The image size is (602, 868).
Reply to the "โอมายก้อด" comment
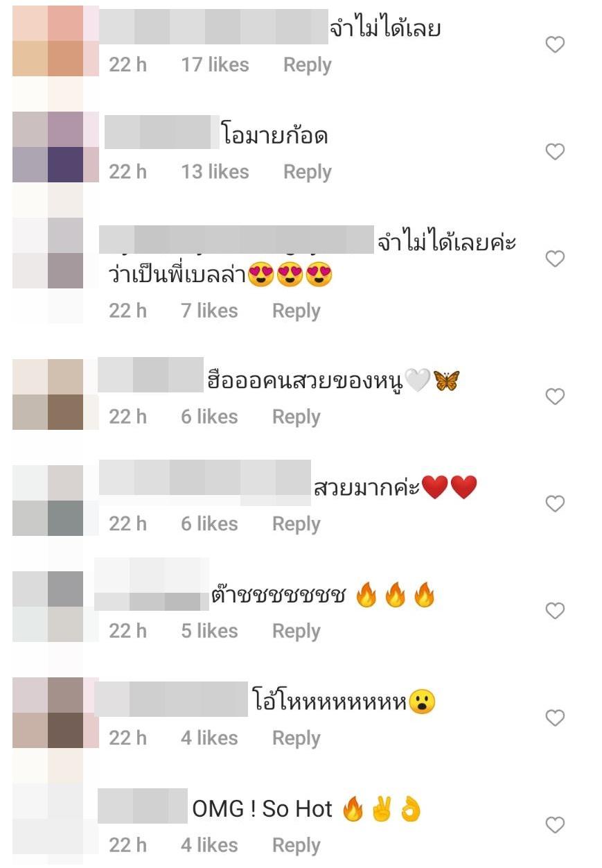(x=308, y=172)
